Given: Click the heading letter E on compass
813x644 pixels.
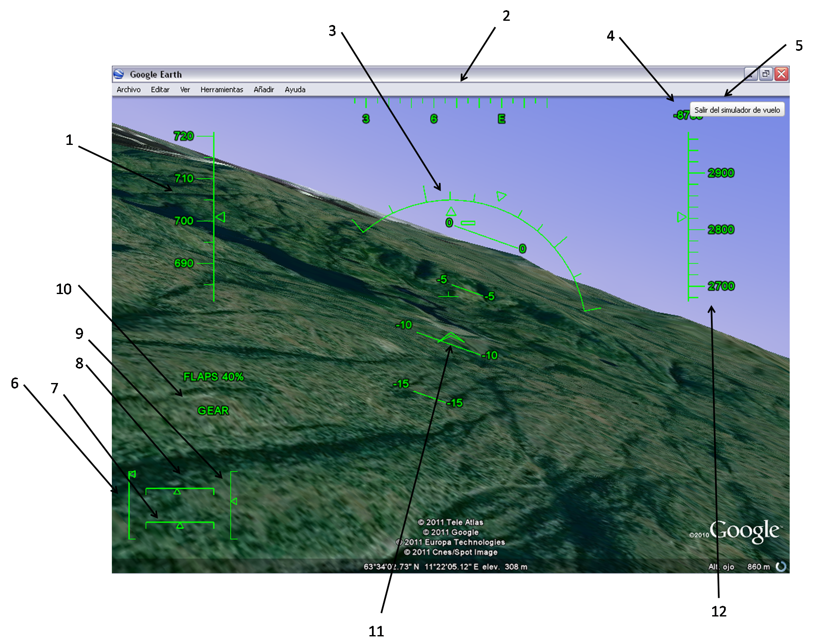Looking at the screenshot, I should (502, 119).
